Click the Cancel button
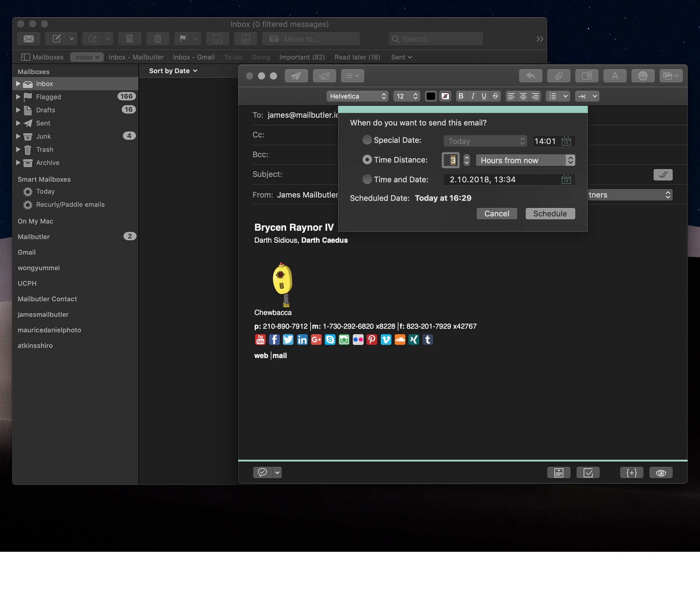The height and width of the screenshot is (614, 700). tap(496, 214)
